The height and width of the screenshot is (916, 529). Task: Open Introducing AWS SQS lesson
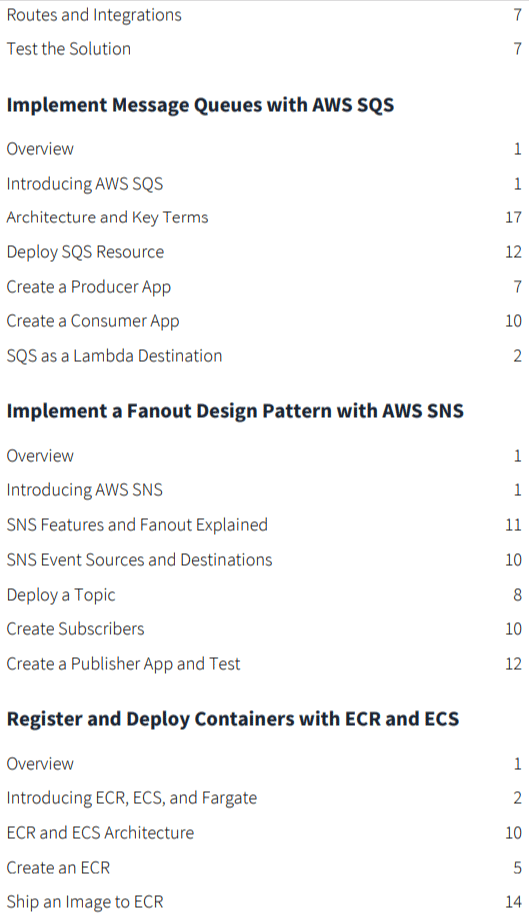click(85, 184)
